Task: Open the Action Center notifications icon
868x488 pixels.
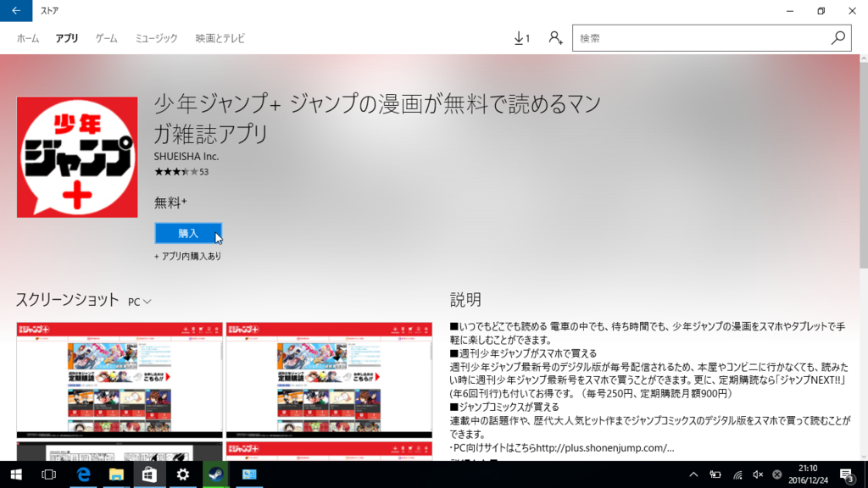Action: [848, 474]
